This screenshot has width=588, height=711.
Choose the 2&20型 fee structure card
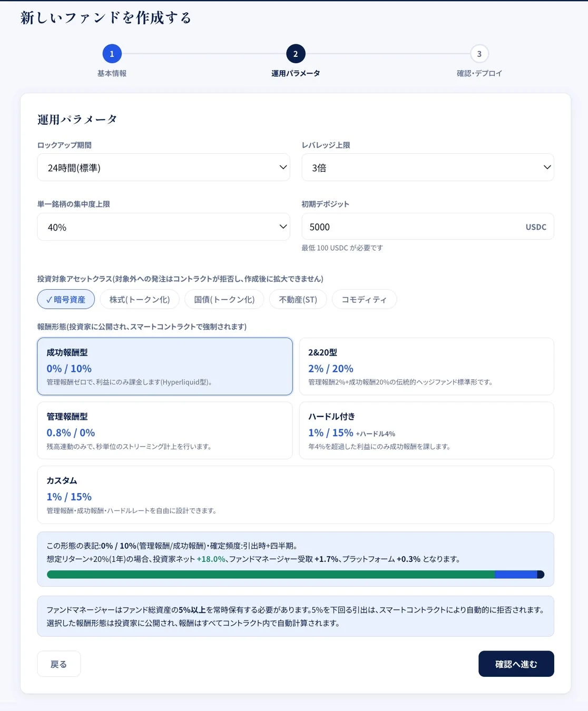(x=427, y=367)
